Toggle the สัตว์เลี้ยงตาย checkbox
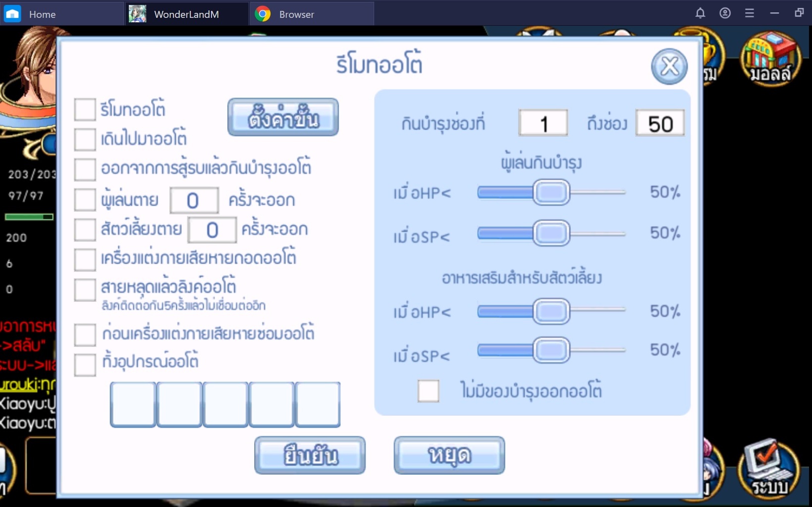Image resolution: width=812 pixels, height=507 pixels. [x=85, y=229]
